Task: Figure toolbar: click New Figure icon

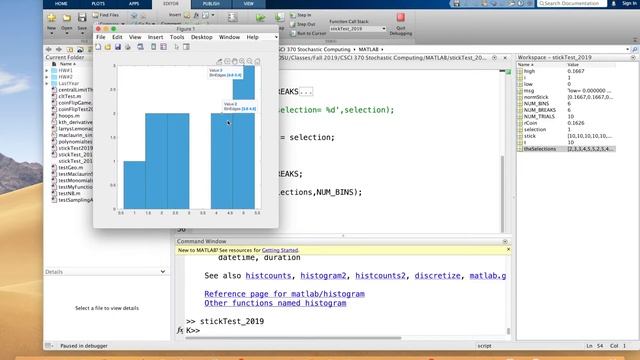Action: click(98, 47)
